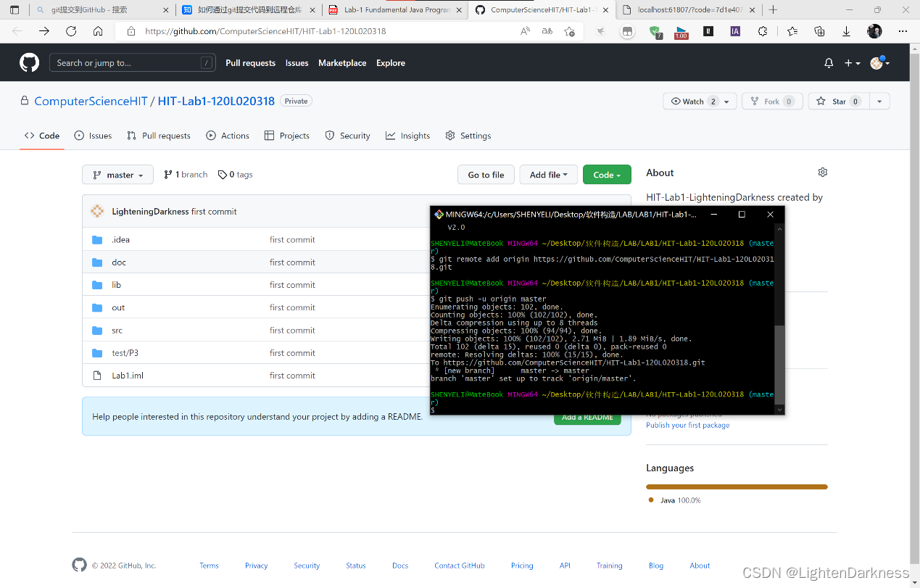Open the src folder
Screen dimensions: 920x588
(x=117, y=330)
